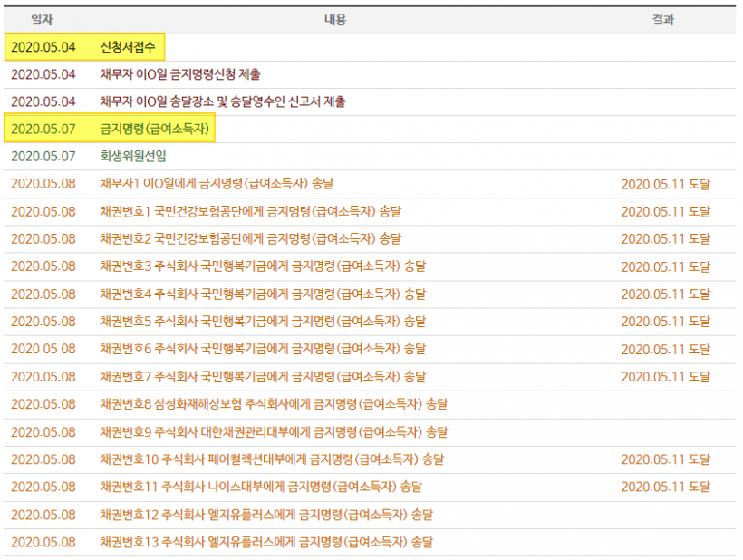The height and width of the screenshot is (560, 743).
Task: Click date 2020.05.08 in 채권번호10 페어컬렉션대부 row
Action: 43,459
